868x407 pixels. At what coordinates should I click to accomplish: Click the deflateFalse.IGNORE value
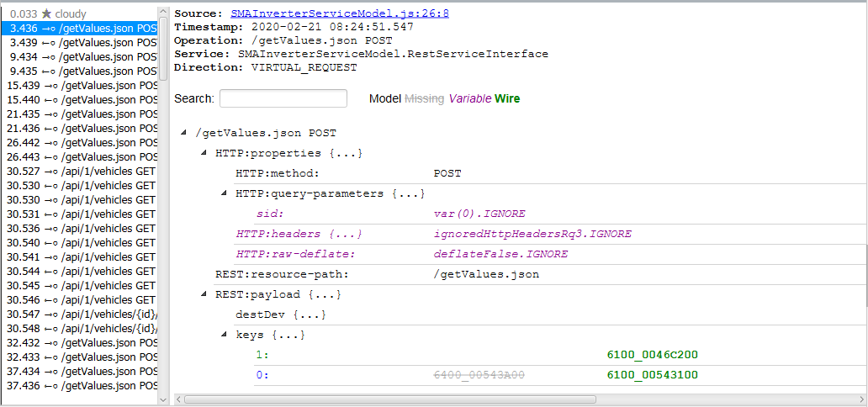point(500,254)
